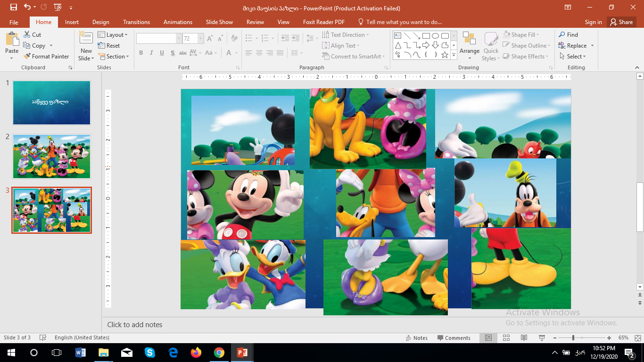Switch to the Design tab
The width and height of the screenshot is (644, 362).
pyautogui.click(x=101, y=22)
